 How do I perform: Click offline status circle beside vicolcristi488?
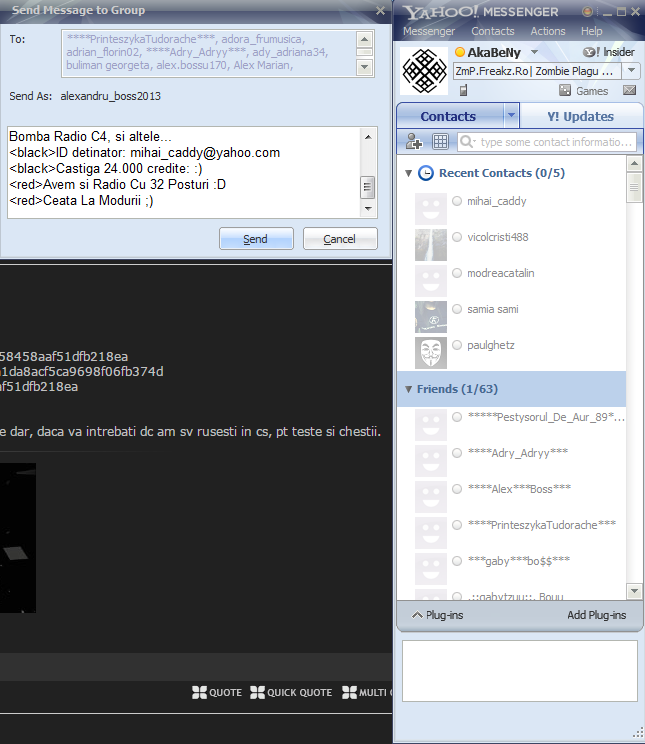457,237
